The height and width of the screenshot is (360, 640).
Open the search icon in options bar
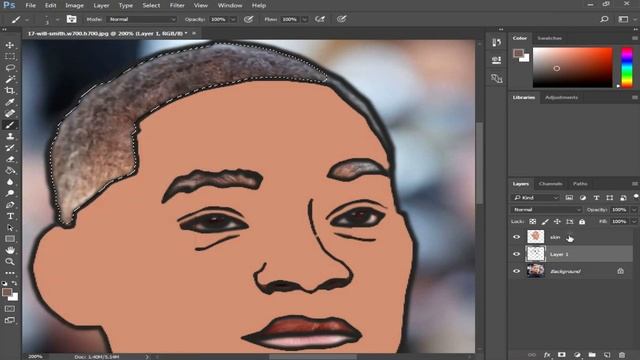point(604,19)
